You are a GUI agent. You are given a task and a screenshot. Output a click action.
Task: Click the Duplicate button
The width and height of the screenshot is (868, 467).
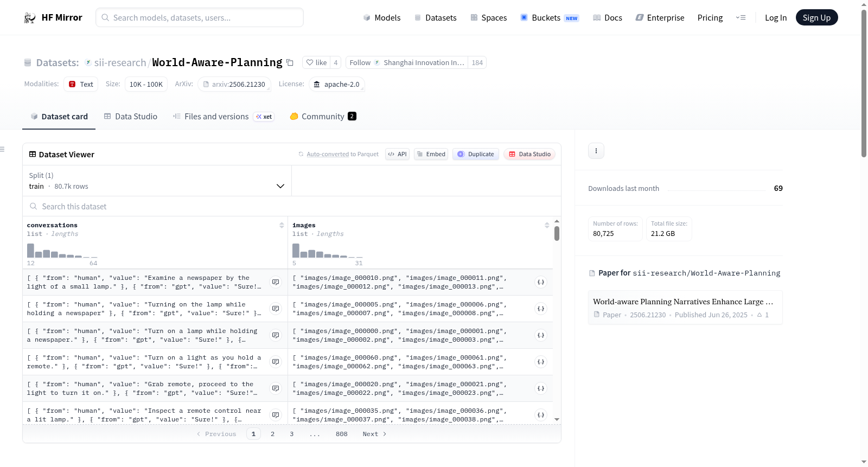476,155
